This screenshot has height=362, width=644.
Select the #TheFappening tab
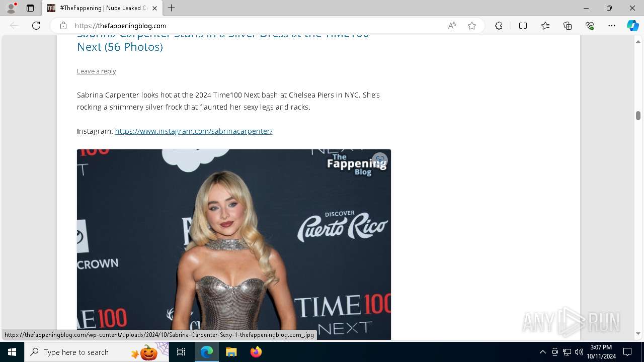[102, 8]
